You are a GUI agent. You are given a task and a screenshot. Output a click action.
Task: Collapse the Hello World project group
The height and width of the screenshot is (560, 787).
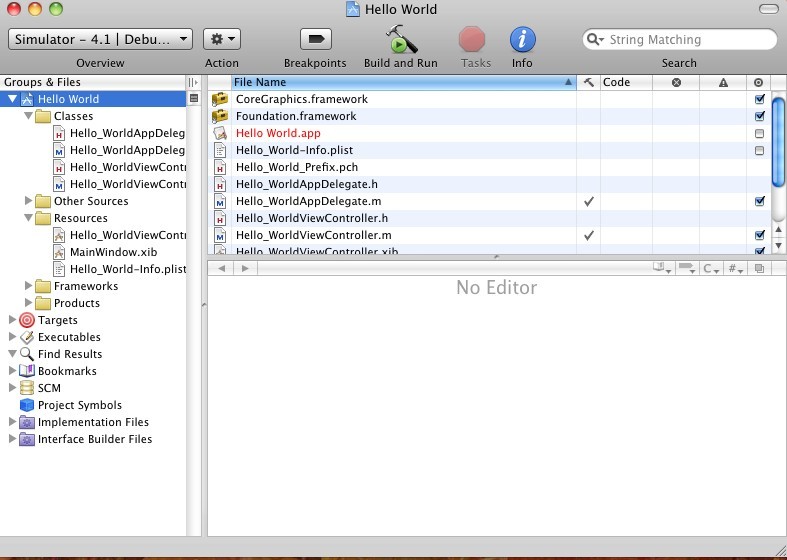(13, 99)
